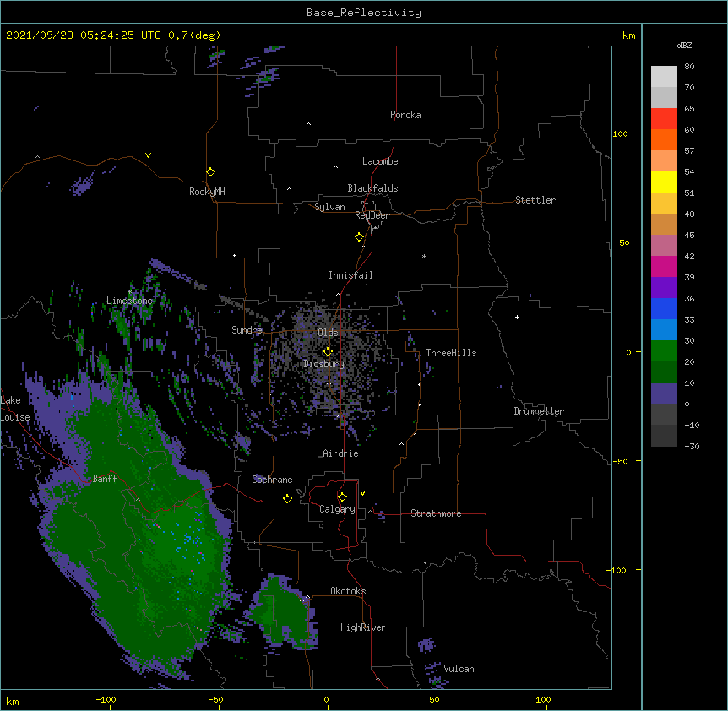Select the Didsbury map label
The image size is (728, 711).
pyautogui.click(x=323, y=364)
